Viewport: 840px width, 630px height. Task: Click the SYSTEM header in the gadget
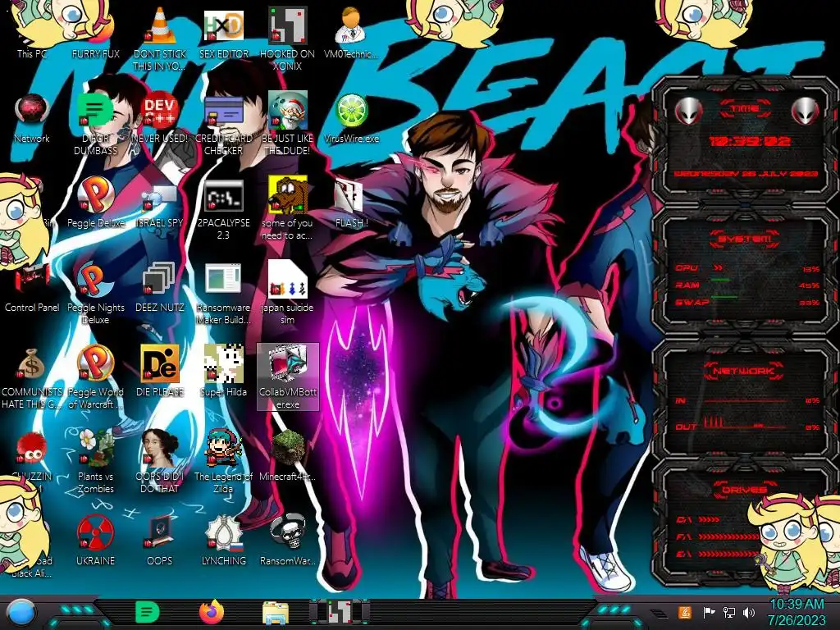[x=745, y=239]
